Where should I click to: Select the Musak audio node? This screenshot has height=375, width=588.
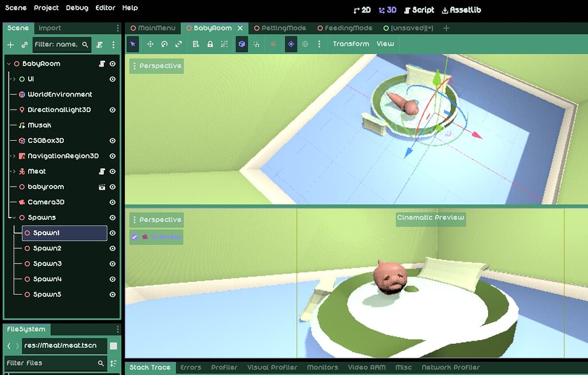coord(40,125)
